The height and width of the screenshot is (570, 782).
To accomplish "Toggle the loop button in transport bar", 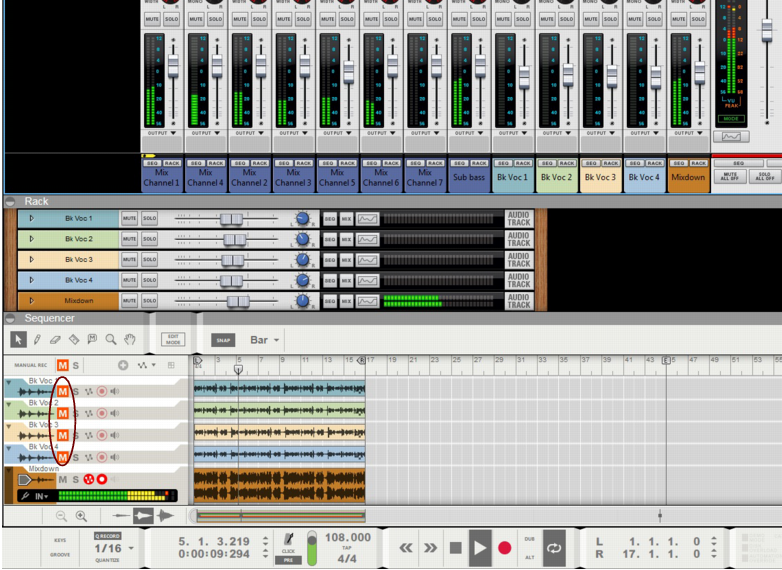I will click(553, 547).
